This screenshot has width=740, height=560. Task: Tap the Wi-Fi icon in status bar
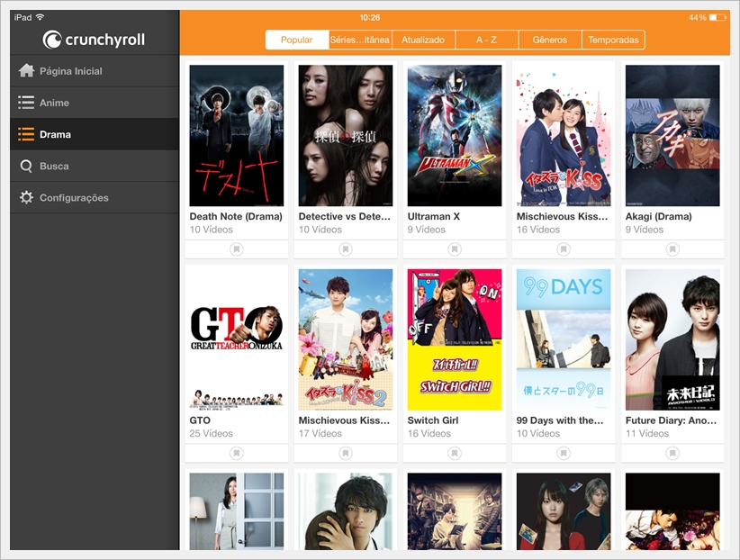pyautogui.click(x=41, y=17)
